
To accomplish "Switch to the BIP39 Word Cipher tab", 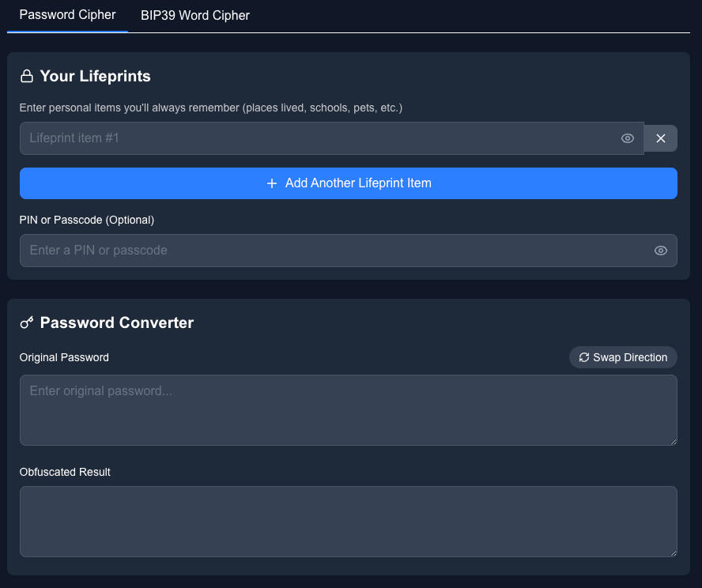I will click(195, 16).
